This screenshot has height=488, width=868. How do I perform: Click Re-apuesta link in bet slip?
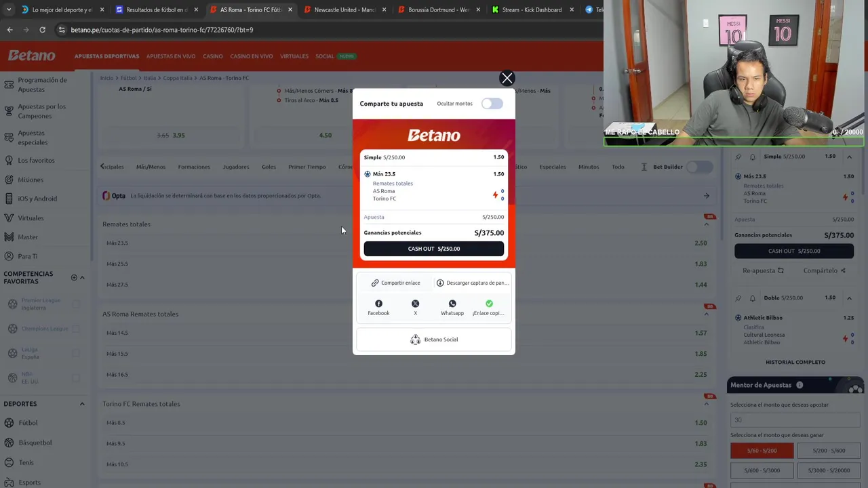[763, 270]
